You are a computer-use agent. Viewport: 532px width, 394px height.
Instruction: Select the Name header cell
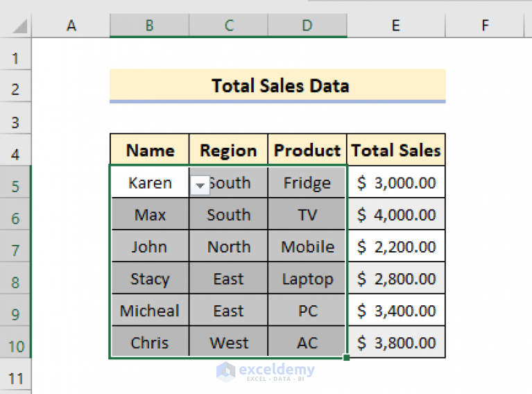coord(150,151)
